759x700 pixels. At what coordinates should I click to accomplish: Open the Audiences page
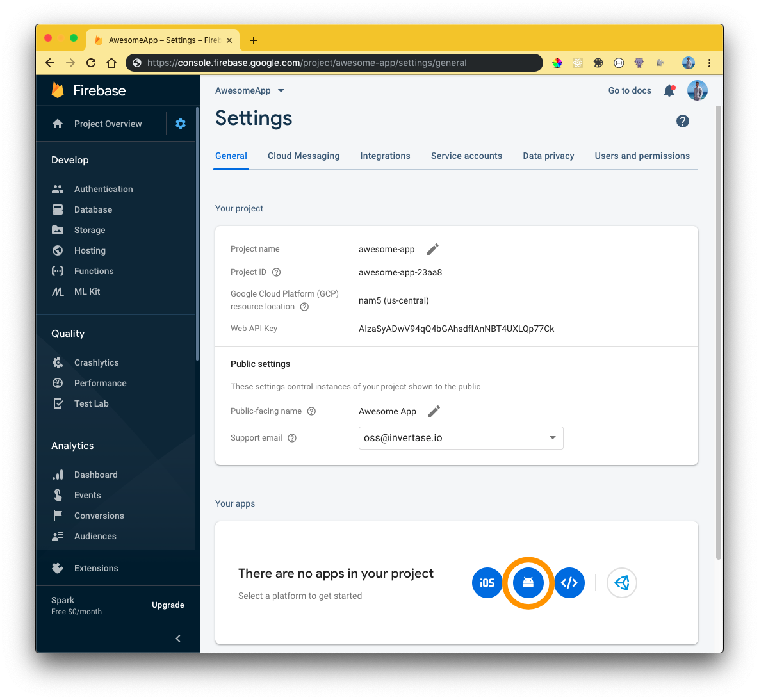[95, 536]
